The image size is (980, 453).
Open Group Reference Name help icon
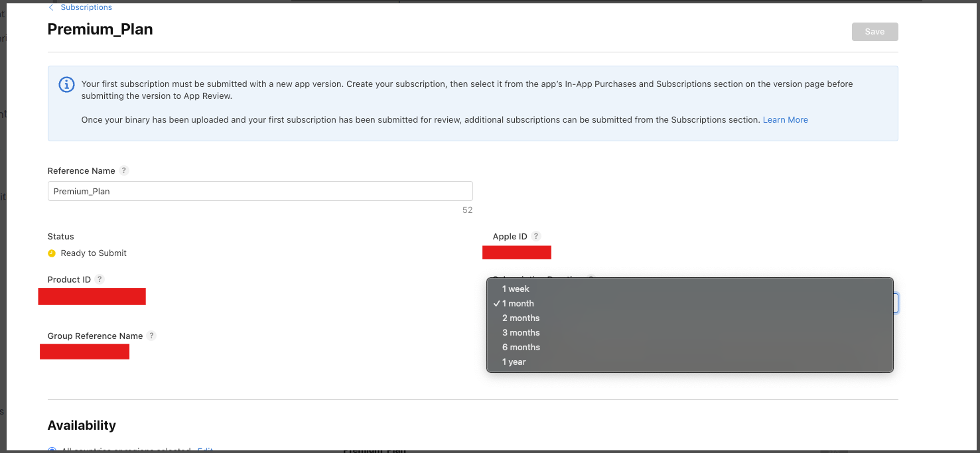click(151, 336)
